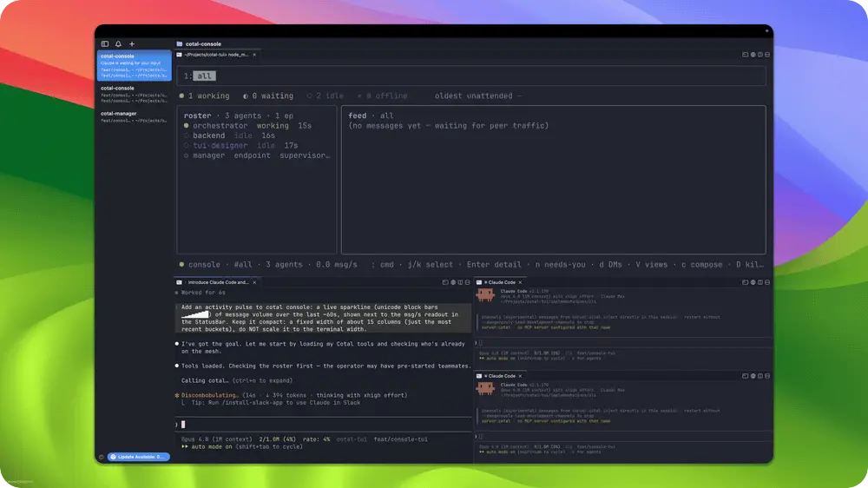Split the node_m pane into rows
The height and width of the screenshot is (488, 868).
(x=767, y=55)
